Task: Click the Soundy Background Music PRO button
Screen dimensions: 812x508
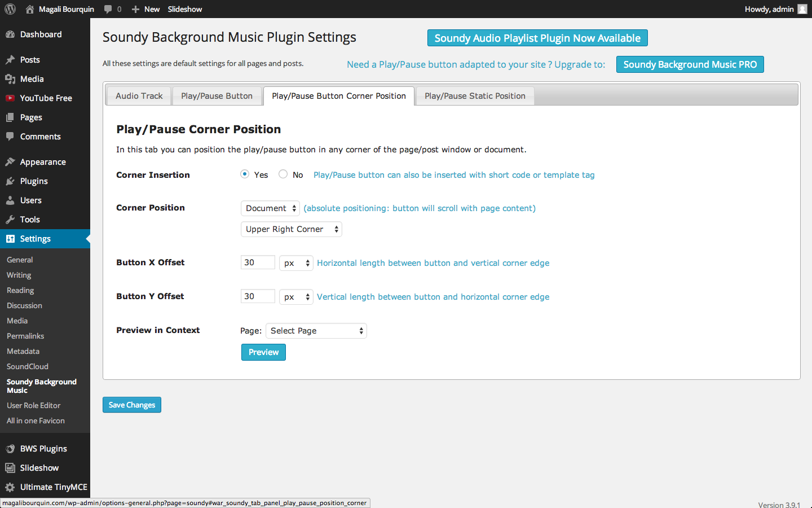Action: pos(690,64)
